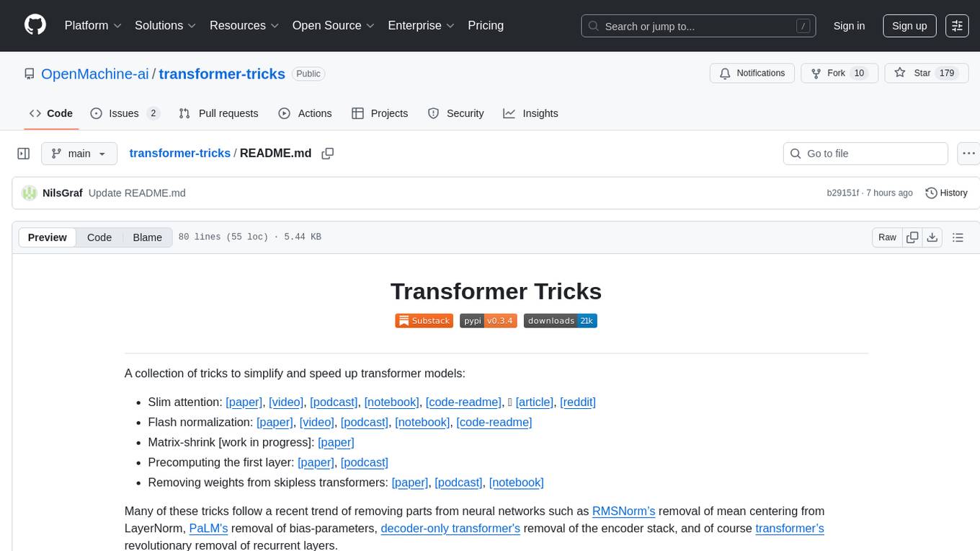Collapse the file tree side panel icon
The height and width of the screenshot is (551, 980).
24,154
